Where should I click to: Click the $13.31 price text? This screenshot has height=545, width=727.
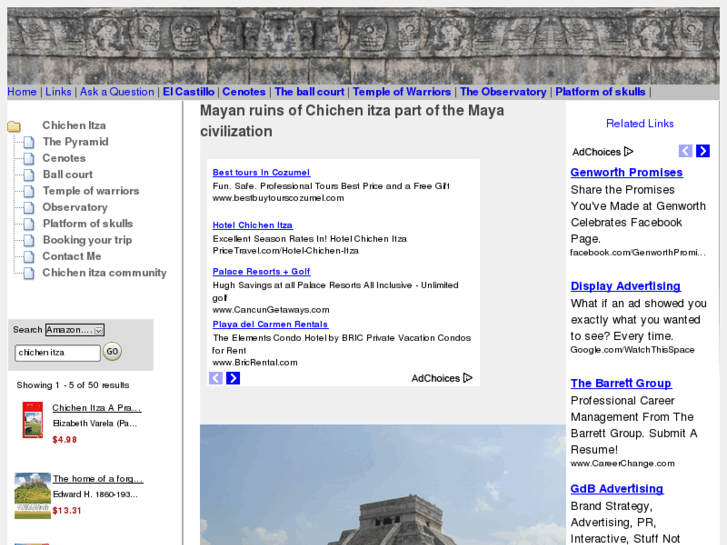point(67,511)
